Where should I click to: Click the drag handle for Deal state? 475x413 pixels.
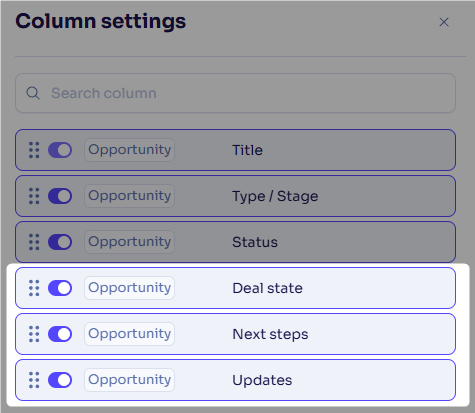pos(34,288)
